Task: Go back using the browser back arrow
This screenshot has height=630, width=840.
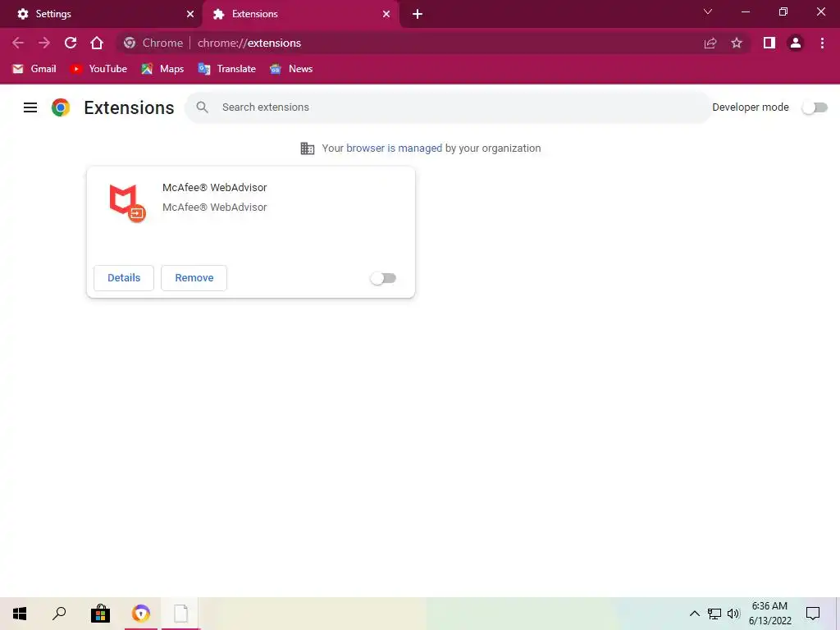Action: coord(18,43)
